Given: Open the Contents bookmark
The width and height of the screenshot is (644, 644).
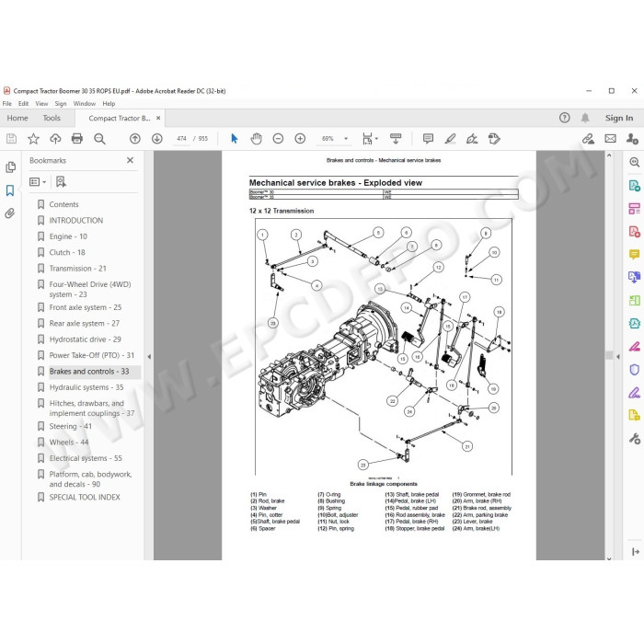Looking at the screenshot, I should [x=63, y=204].
